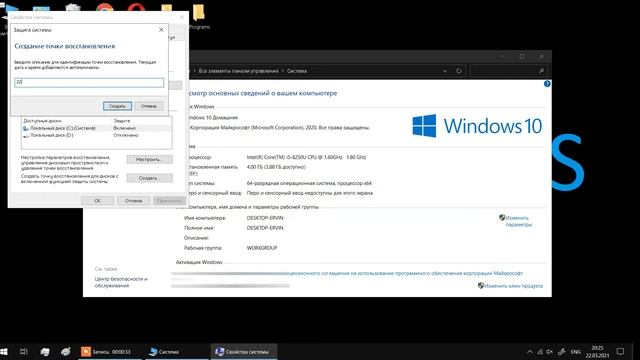Open the clock showing 20:25
The height and width of the screenshot is (360, 640).
coord(598,351)
